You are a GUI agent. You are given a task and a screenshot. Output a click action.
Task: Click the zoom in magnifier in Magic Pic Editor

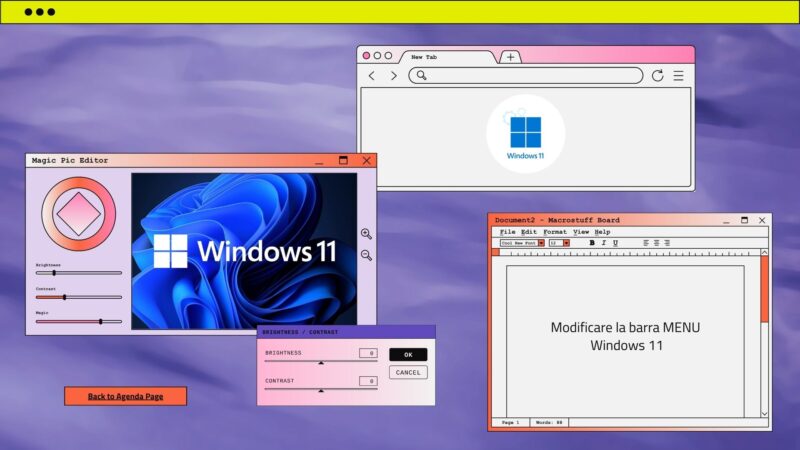(366, 234)
